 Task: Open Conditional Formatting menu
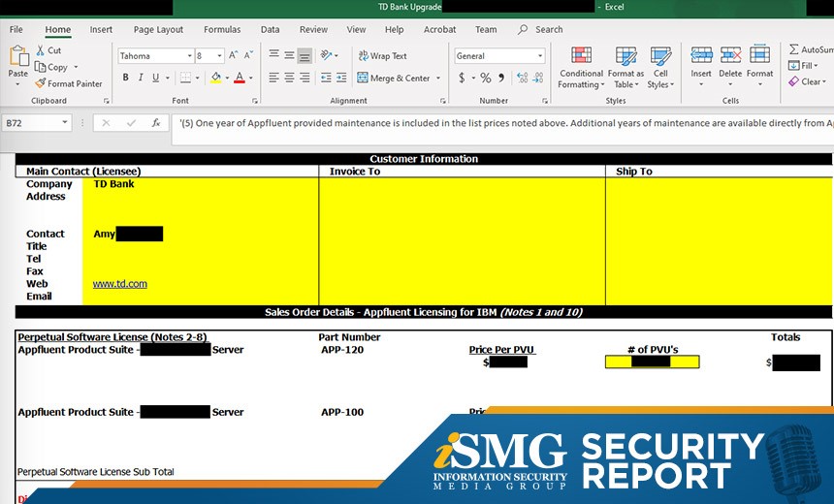point(581,68)
